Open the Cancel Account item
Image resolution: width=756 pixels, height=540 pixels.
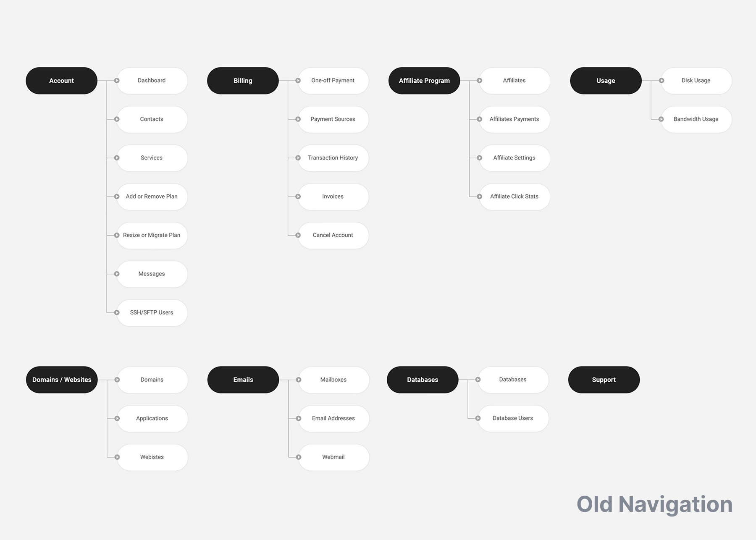[x=333, y=235]
